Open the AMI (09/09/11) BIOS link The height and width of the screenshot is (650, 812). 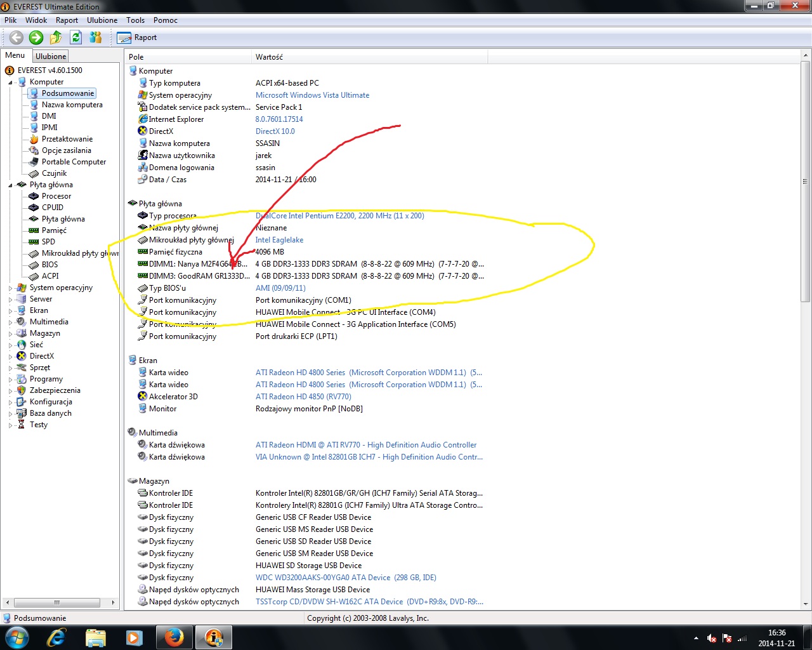280,288
